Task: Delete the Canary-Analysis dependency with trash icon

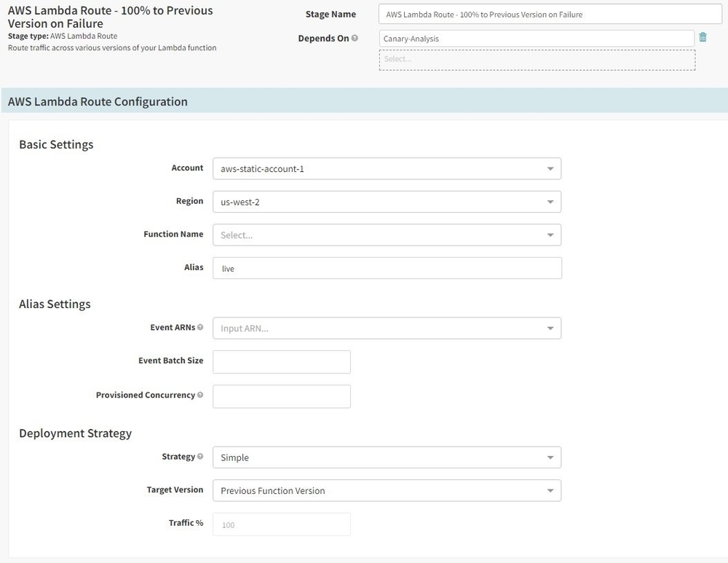Action: point(703,37)
